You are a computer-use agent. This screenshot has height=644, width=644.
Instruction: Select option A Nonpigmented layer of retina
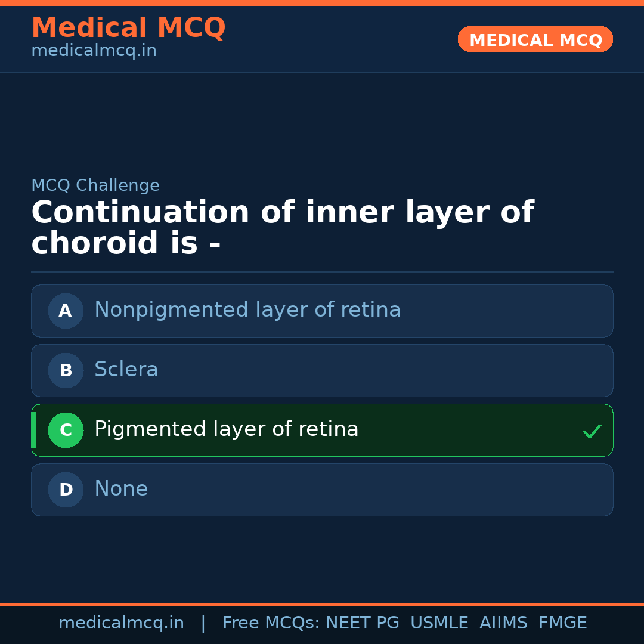pos(322,311)
